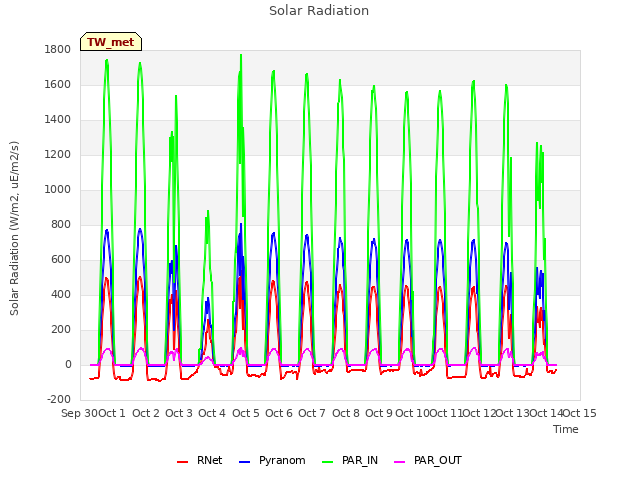Click the tallest PAR_IN spike on Oct 5
The image size is (640, 480).
[x=241, y=56]
